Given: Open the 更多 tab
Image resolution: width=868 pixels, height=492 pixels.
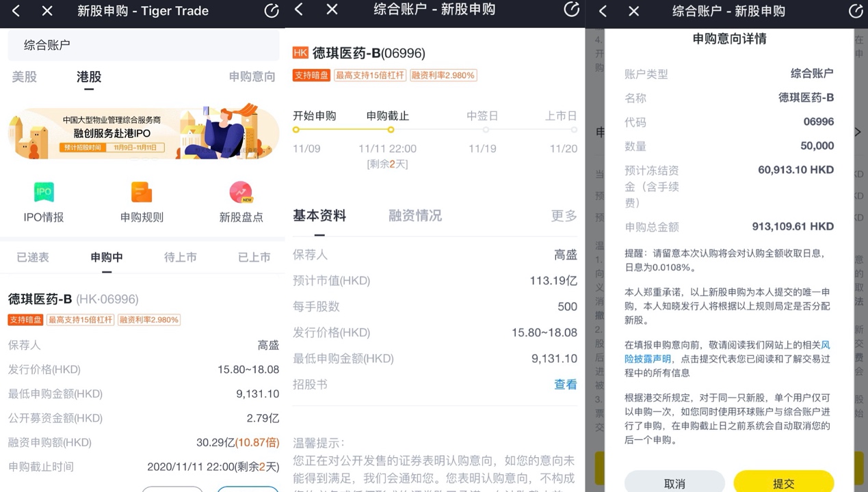Looking at the screenshot, I should point(564,216).
